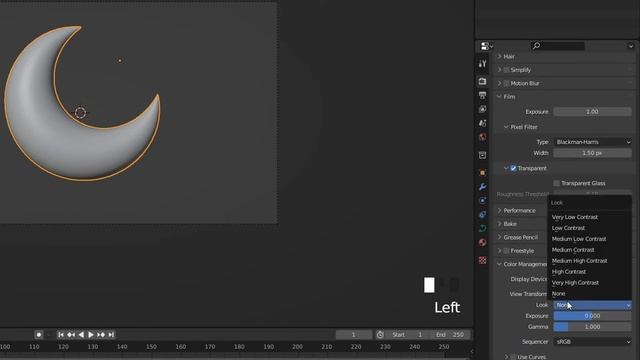Open the Physics properties tab
The height and width of the screenshot is (360, 640).
482,214
